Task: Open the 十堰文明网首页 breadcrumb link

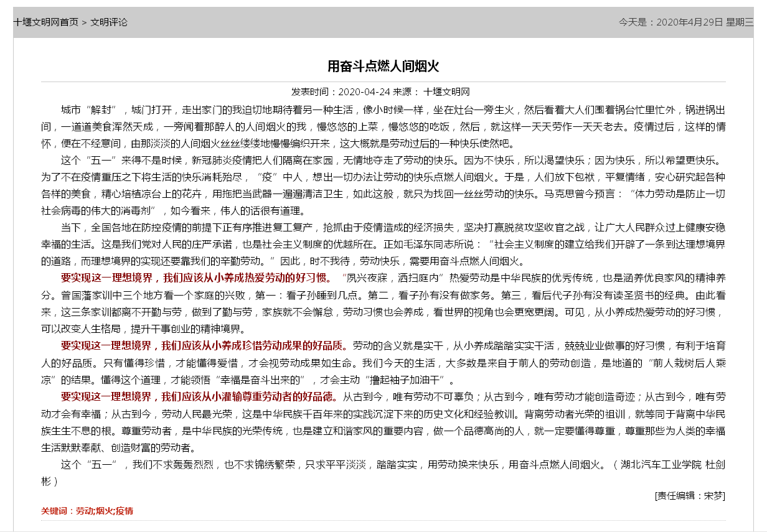Action: click(46, 22)
